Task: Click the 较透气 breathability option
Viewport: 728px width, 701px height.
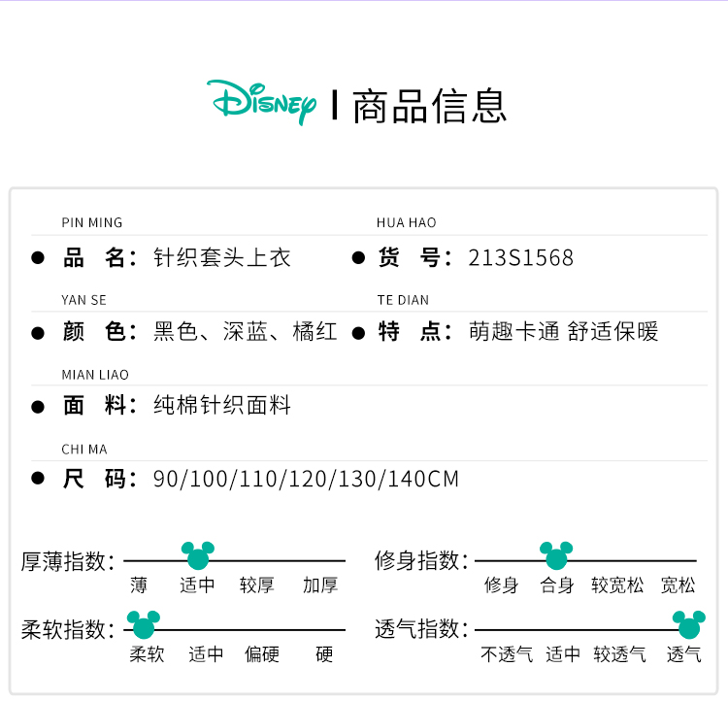Action: 620,654
